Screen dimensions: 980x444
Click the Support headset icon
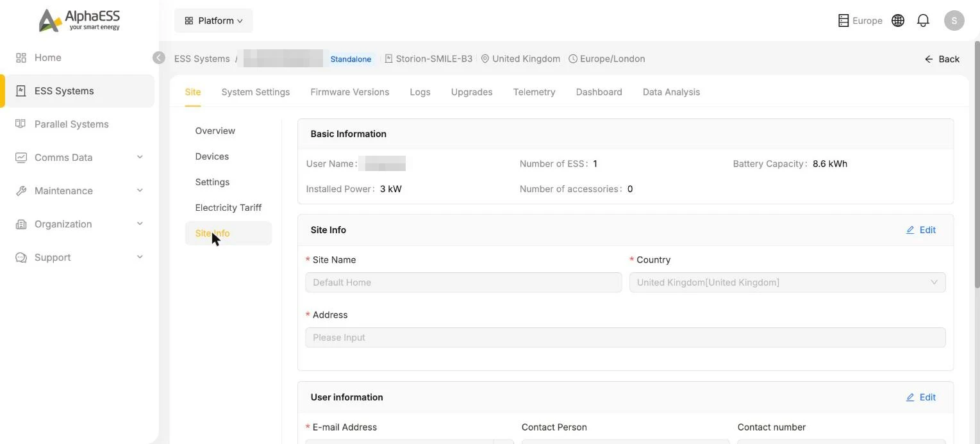tap(21, 258)
